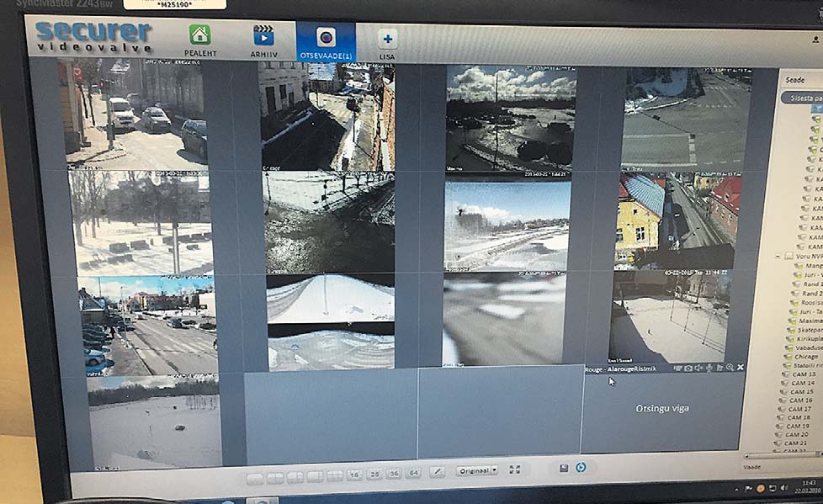The image size is (823, 504).
Task: Select the Statoili camera in tree
Action: click(804, 365)
